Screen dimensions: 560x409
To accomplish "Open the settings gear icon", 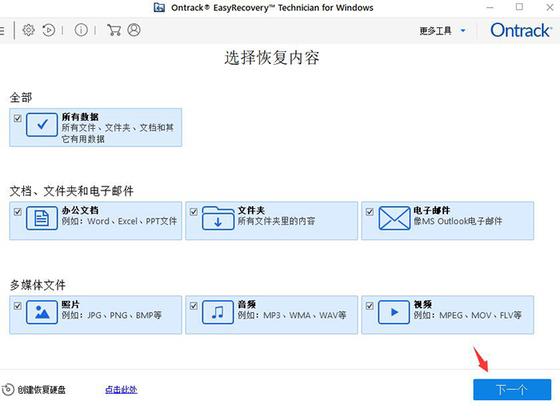I will pyautogui.click(x=29, y=30).
